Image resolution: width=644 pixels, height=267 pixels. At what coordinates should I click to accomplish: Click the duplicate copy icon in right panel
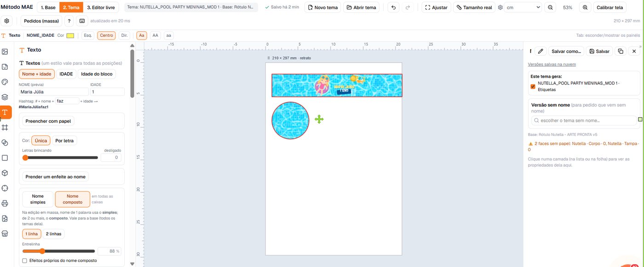point(621,51)
